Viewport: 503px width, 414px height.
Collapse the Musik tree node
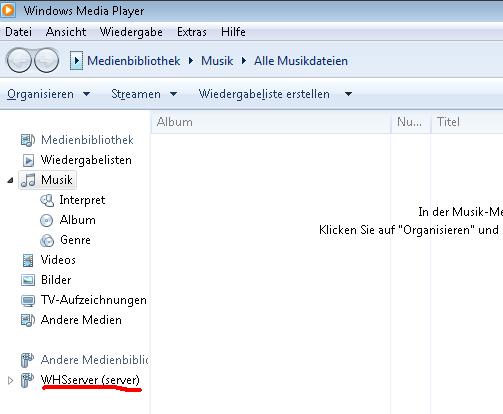(x=10, y=180)
